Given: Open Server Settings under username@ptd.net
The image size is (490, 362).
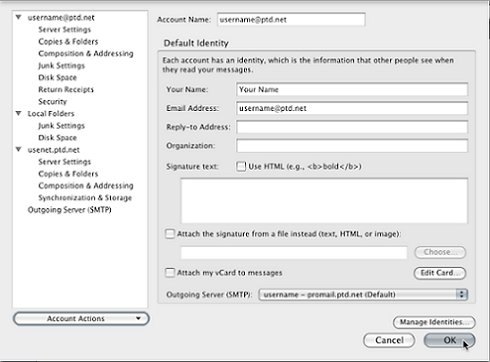Looking at the screenshot, I should pos(64,30).
